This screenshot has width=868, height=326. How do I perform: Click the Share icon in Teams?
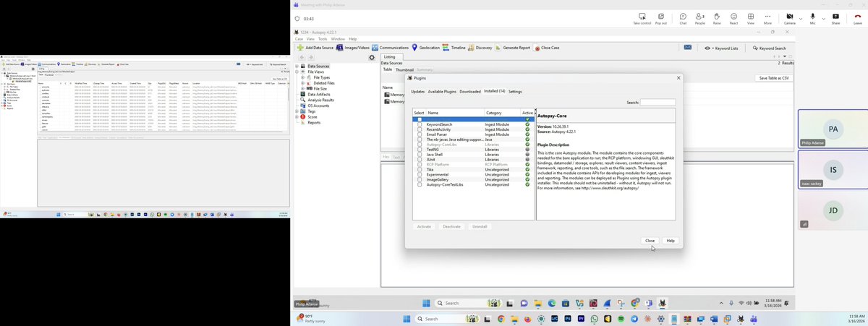click(x=835, y=18)
